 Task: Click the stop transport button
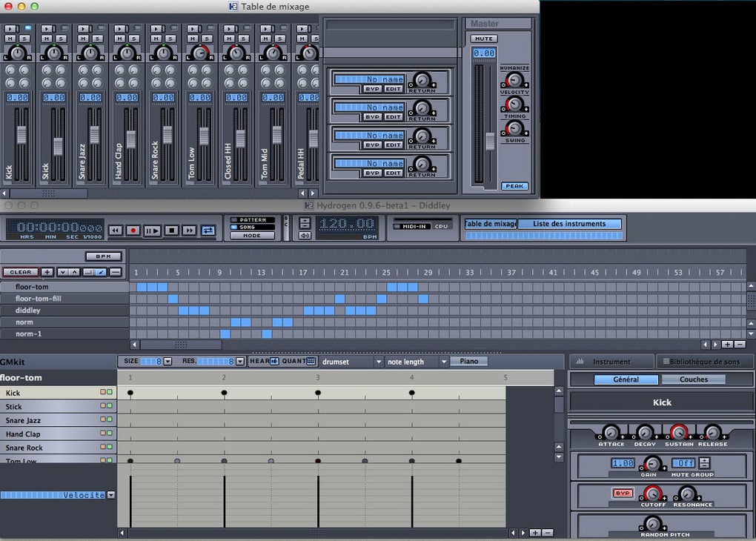(171, 230)
